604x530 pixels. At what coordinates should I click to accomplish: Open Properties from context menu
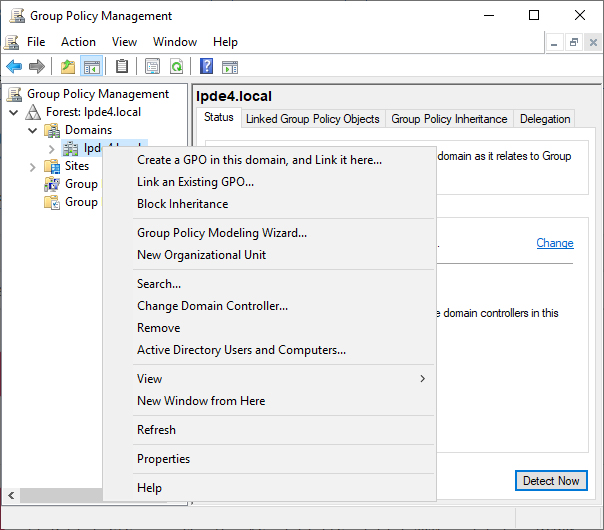(x=269, y=459)
